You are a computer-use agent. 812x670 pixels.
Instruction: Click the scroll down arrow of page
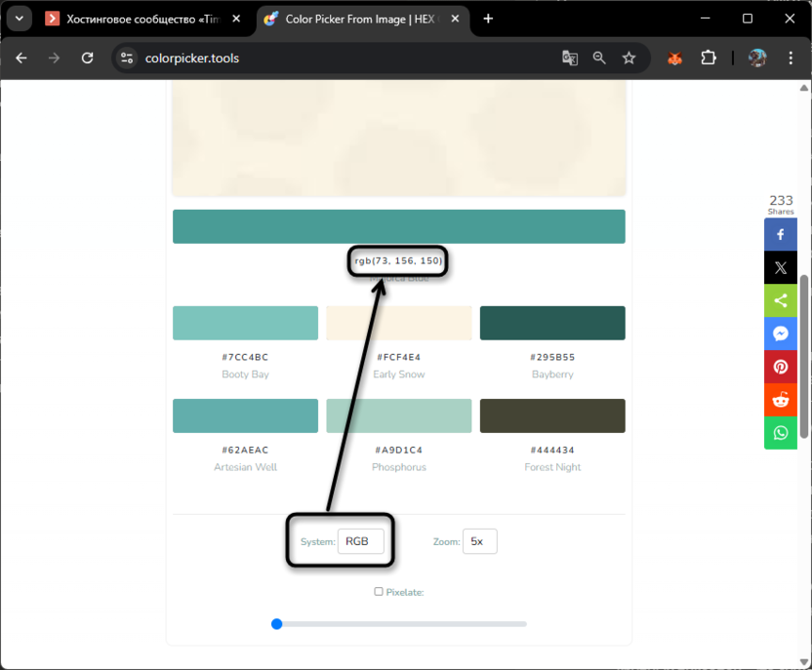(804, 662)
